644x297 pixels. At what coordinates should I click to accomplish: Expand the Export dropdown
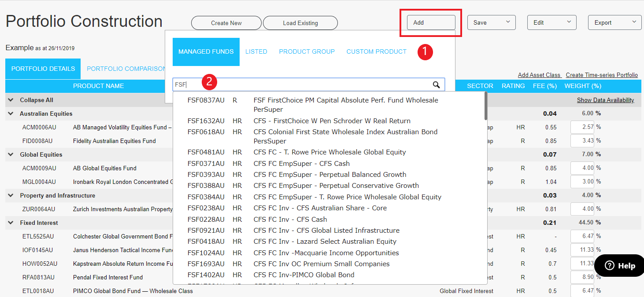(614, 23)
